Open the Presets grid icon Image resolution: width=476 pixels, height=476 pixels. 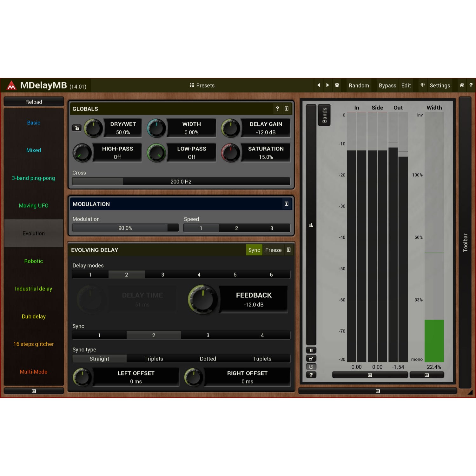click(192, 85)
